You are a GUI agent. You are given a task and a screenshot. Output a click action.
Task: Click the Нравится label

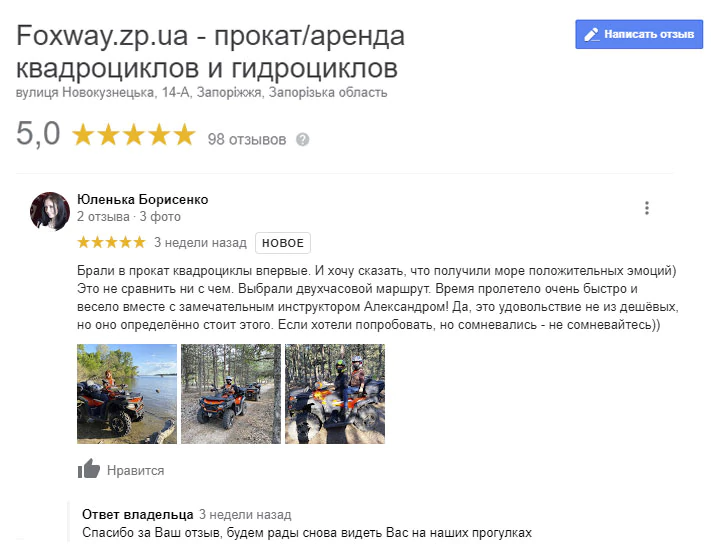(x=135, y=471)
